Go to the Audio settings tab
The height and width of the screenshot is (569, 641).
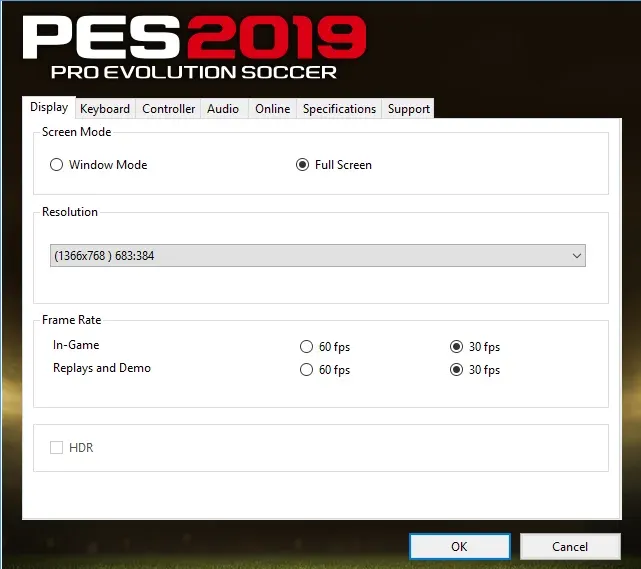point(223,109)
